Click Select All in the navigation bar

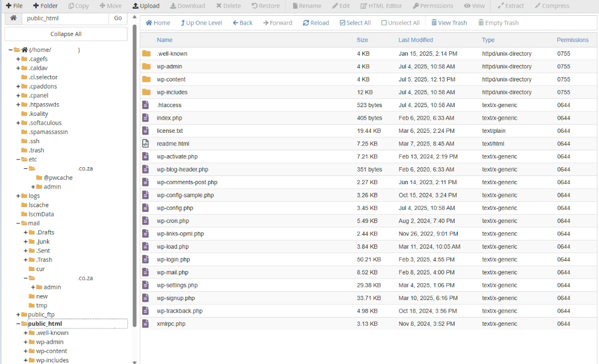pyautogui.click(x=354, y=22)
